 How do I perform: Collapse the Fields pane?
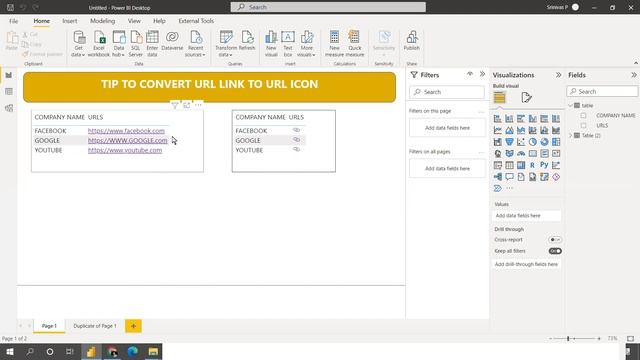(633, 75)
